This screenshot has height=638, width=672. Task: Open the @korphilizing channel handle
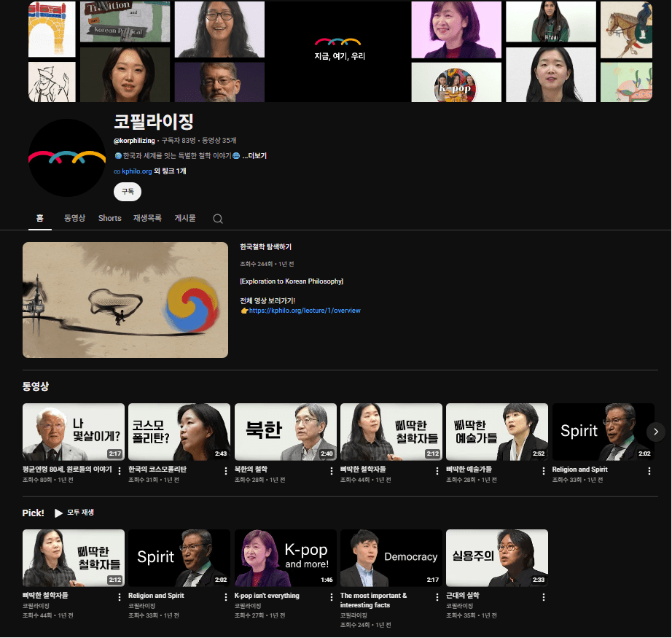[x=134, y=141]
